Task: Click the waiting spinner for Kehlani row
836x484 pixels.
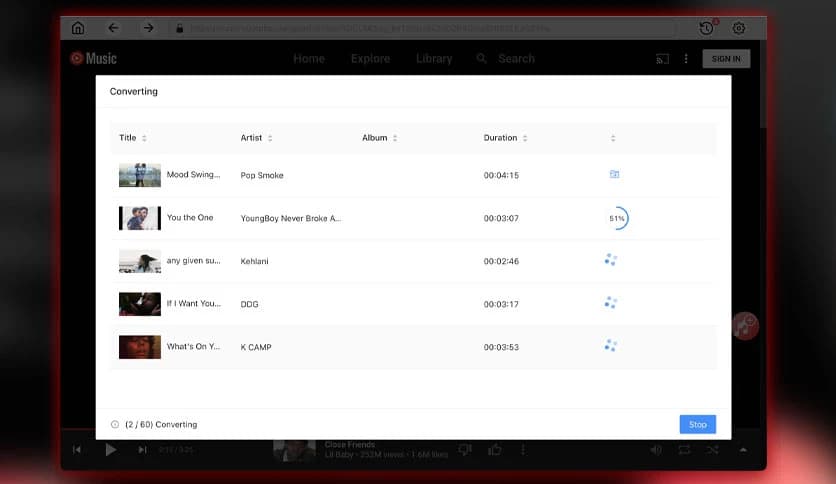Action: [x=611, y=260]
